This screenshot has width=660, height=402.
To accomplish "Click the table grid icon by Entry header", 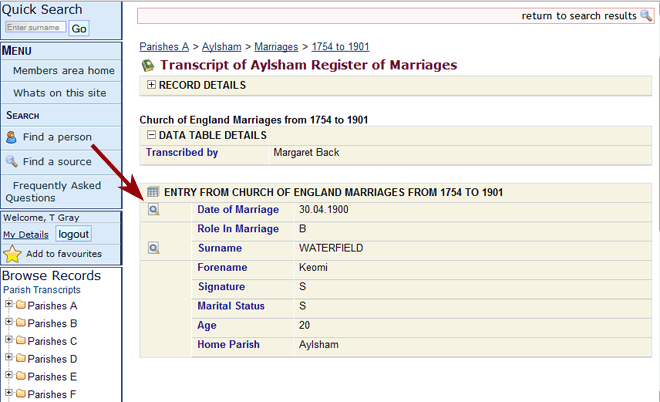I will (153, 192).
